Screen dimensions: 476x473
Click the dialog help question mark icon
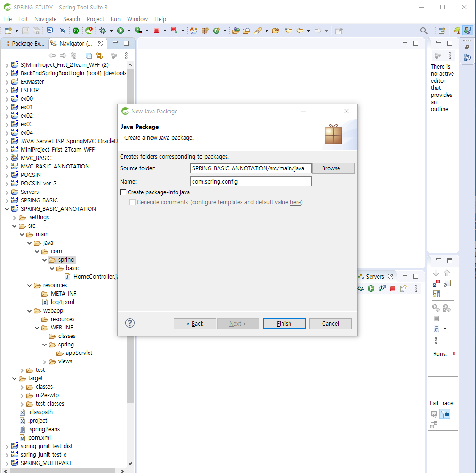click(x=130, y=323)
